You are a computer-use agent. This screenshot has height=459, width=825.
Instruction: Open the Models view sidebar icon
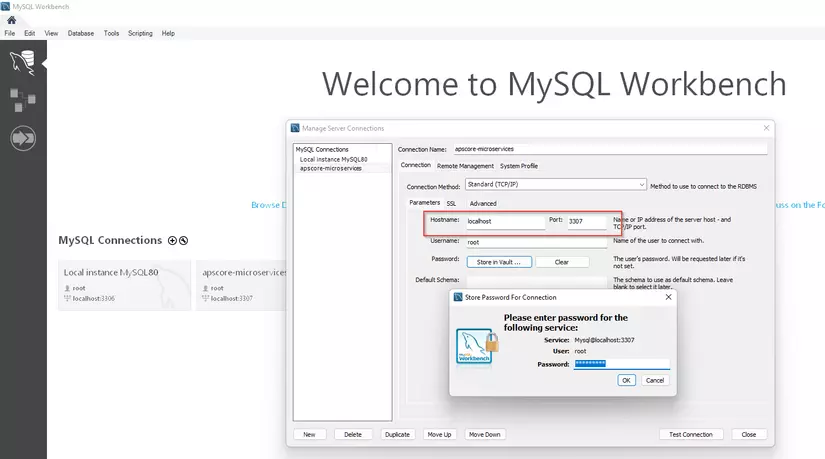(23, 100)
